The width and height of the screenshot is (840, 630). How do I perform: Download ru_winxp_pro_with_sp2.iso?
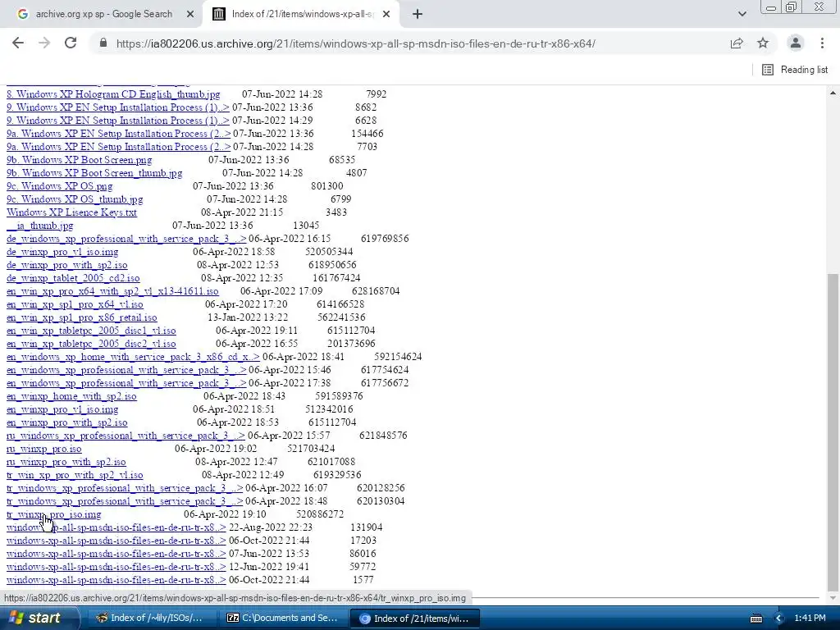click(66, 462)
